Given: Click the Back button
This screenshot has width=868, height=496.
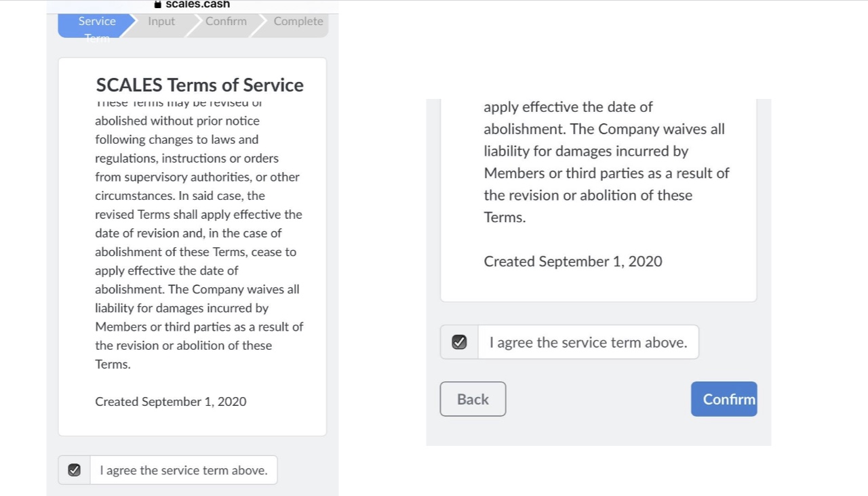Looking at the screenshot, I should (x=473, y=399).
